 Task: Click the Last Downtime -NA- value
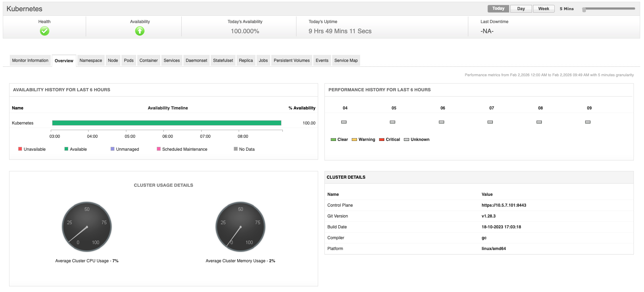(x=487, y=31)
